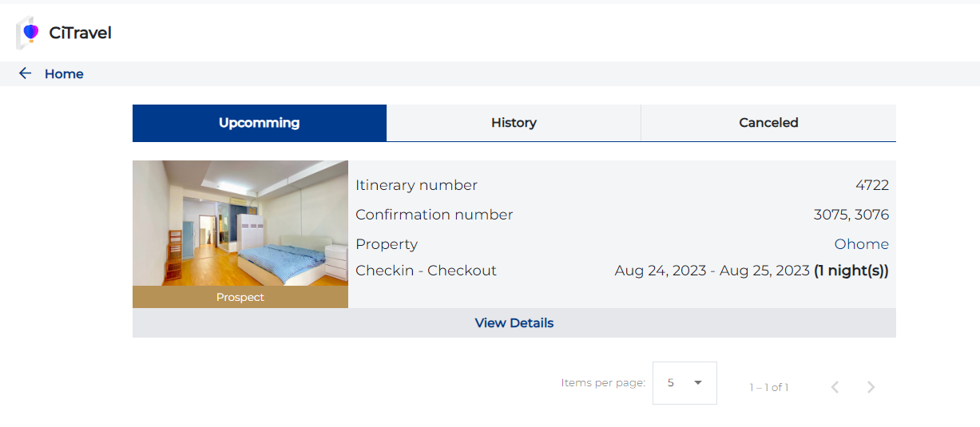980x427 pixels.
Task: Select the Upcomming tab
Action: [x=260, y=123]
